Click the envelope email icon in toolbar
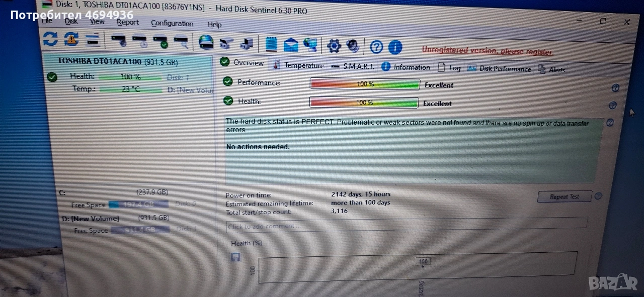Viewport: 644px width, 297px height. [291, 45]
